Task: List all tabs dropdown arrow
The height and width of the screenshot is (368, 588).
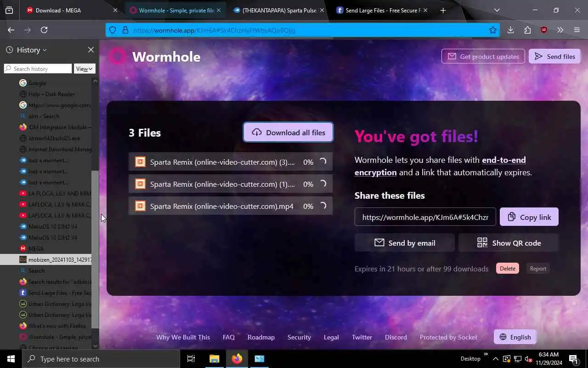Action: [497, 10]
